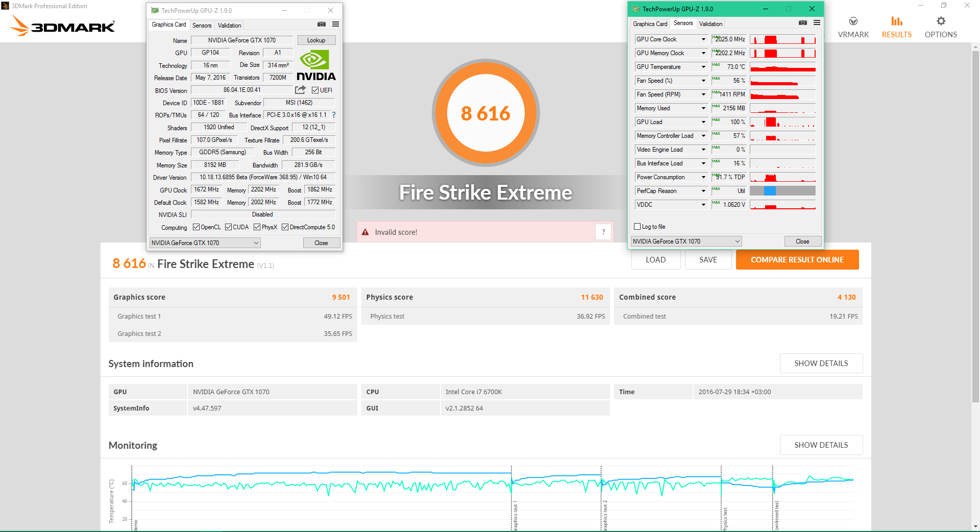This screenshot has height=532, width=980.
Task: Expand the GPU Load sensor dropdown
Action: click(x=703, y=122)
